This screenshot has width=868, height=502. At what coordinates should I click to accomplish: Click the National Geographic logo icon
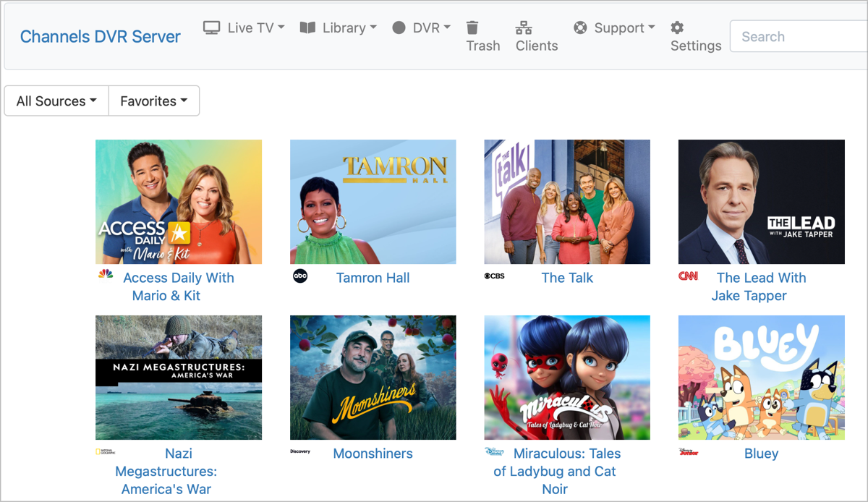pyautogui.click(x=106, y=451)
